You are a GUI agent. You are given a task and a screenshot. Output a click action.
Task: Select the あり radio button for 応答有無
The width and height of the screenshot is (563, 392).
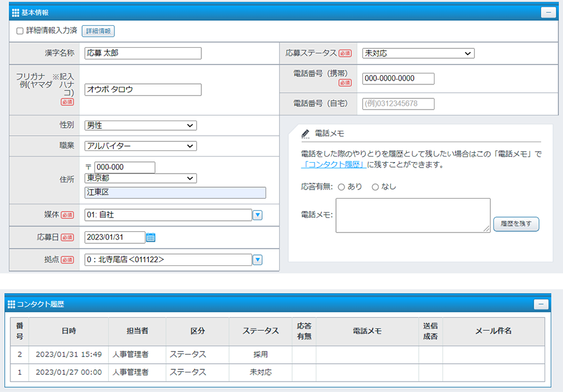coord(342,188)
